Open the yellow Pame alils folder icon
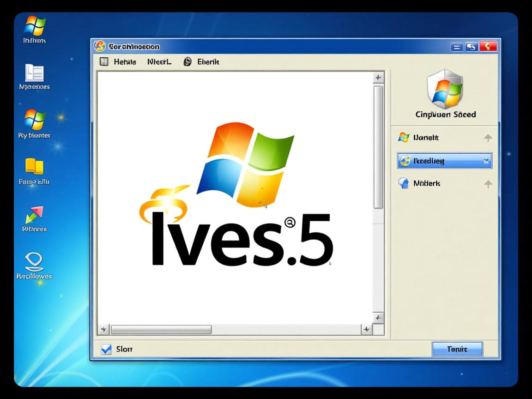 point(34,167)
